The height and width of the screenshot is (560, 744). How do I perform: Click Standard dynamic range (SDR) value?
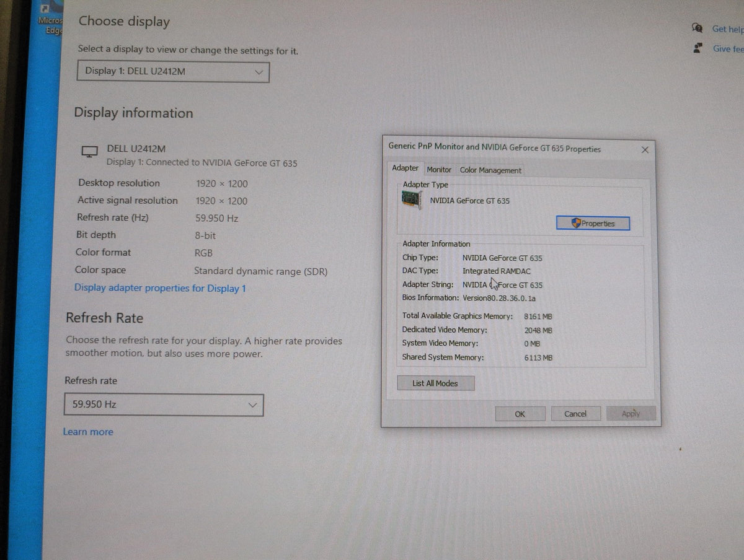tap(260, 271)
